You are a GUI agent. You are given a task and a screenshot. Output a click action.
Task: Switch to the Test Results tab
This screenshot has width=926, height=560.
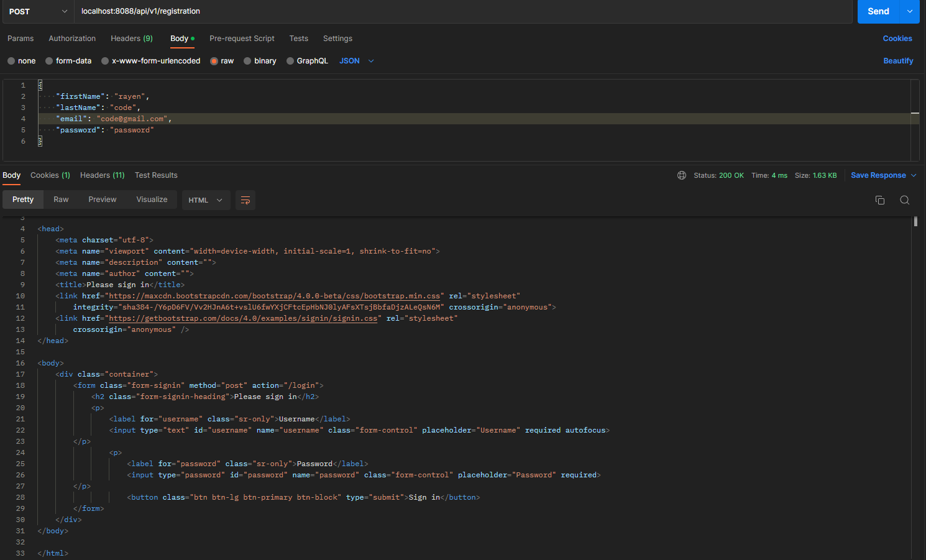(156, 175)
